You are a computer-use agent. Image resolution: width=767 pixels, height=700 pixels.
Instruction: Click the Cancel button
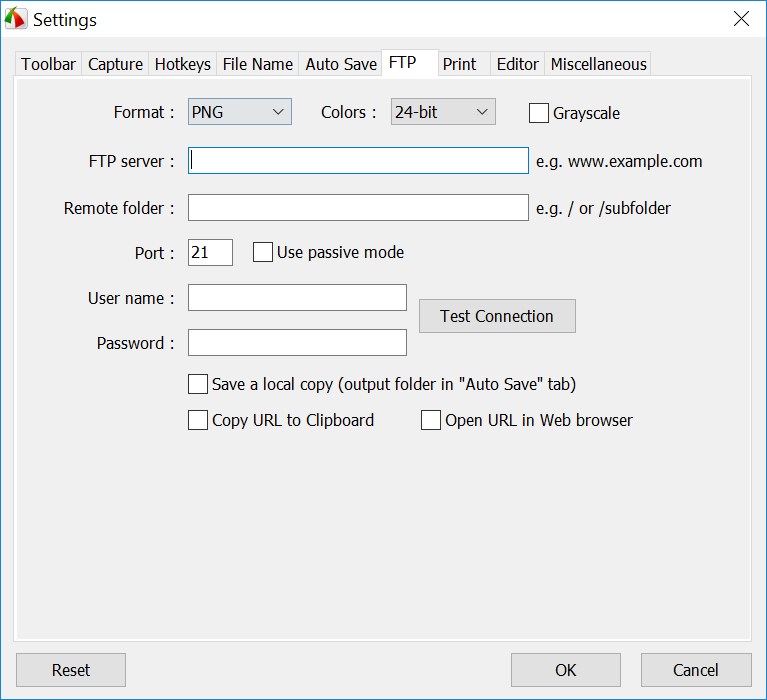[x=696, y=670]
